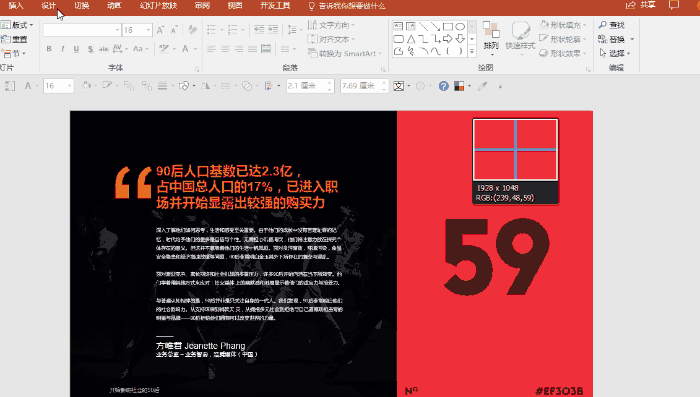Toggle italic formatting
Screen dimensions: 700x397
click(62, 49)
